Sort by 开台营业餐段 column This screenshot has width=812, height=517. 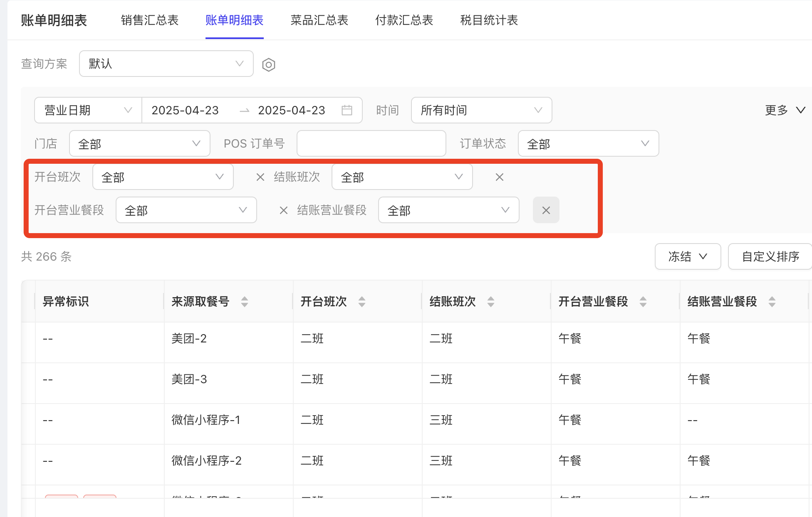tap(643, 302)
